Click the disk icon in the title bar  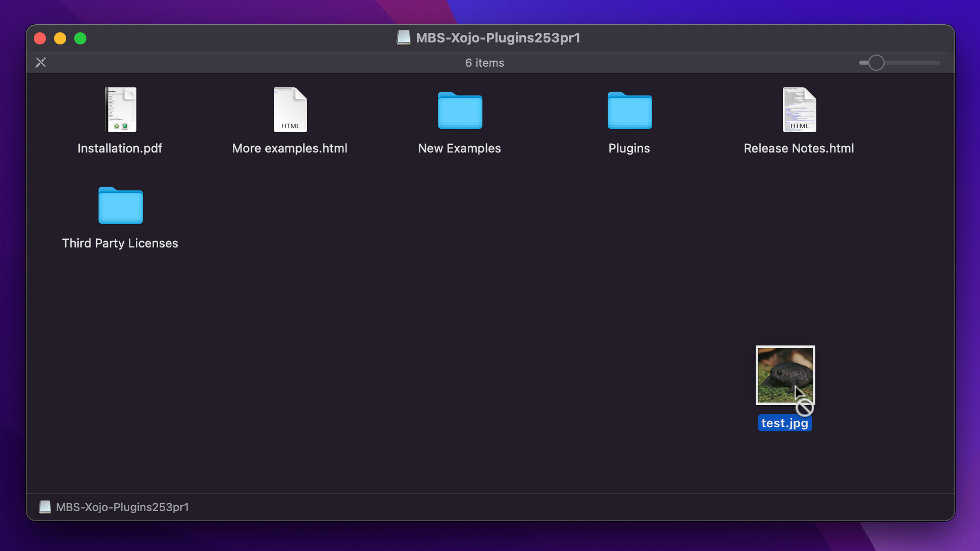click(x=404, y=38)
